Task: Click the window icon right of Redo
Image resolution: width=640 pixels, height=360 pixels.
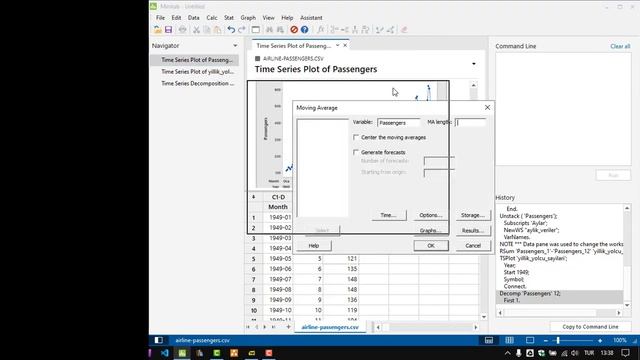Action: click(256, 30)
